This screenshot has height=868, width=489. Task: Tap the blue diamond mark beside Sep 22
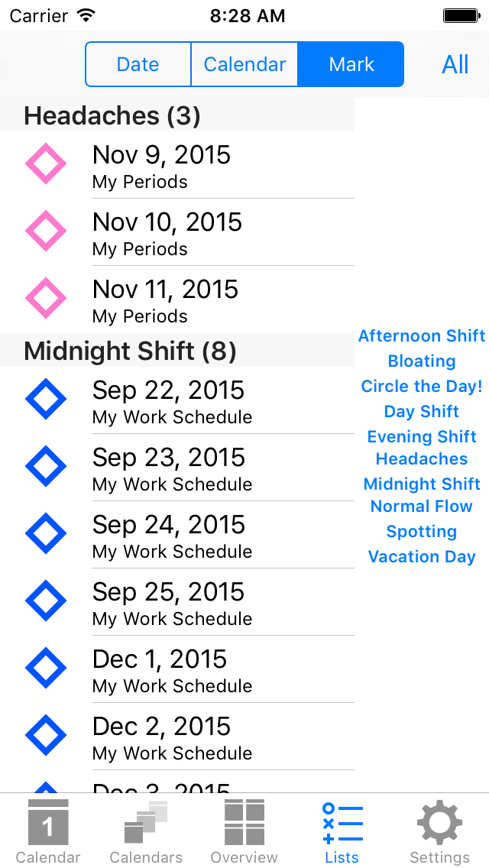pos(46,399)
